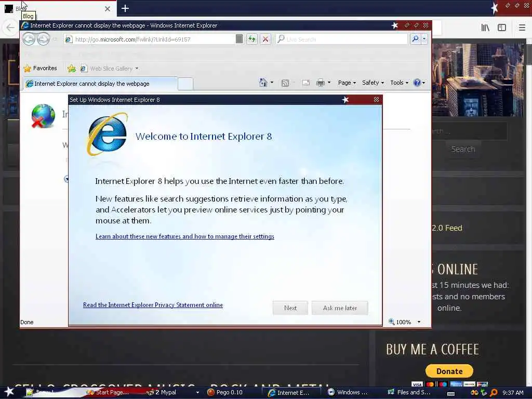Click the magnifier Search button in IE
The height and width of the screenshot is (399, 532).
[x=415, y=39]
